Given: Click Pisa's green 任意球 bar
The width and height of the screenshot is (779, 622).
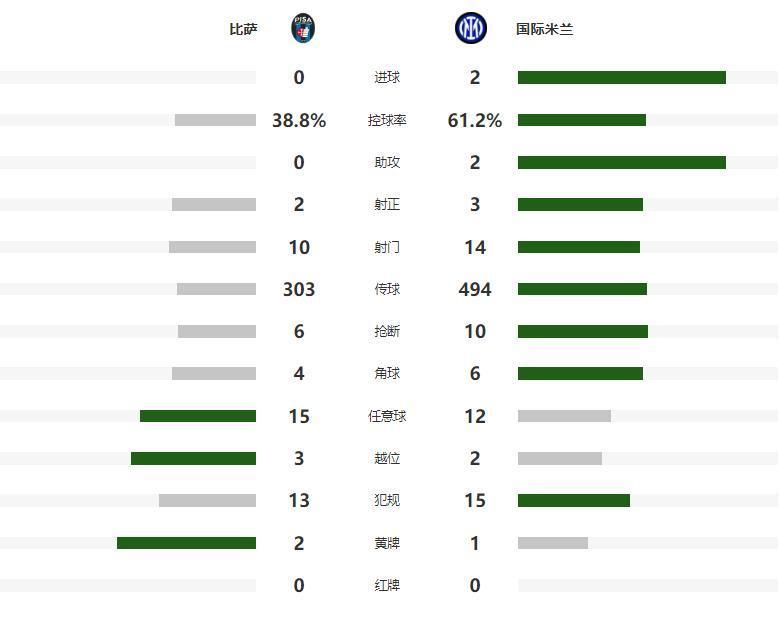Looking at the screenshot, I should point(198,416).
